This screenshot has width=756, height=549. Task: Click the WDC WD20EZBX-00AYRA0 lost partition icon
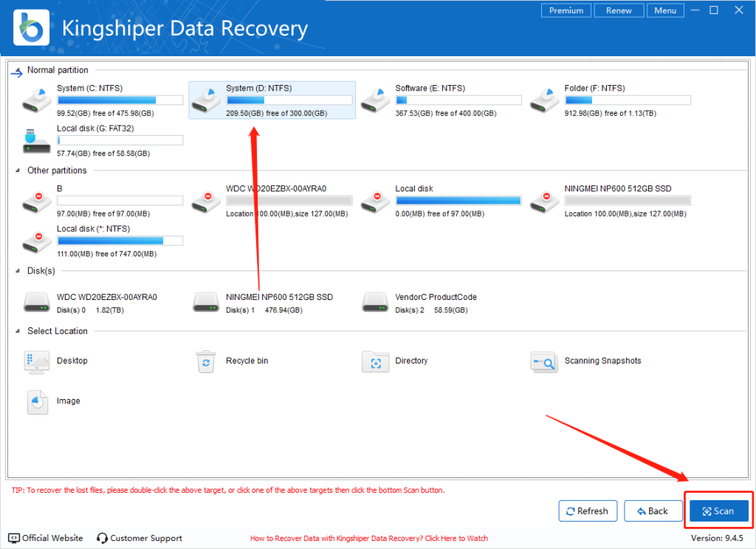(206, 202)
